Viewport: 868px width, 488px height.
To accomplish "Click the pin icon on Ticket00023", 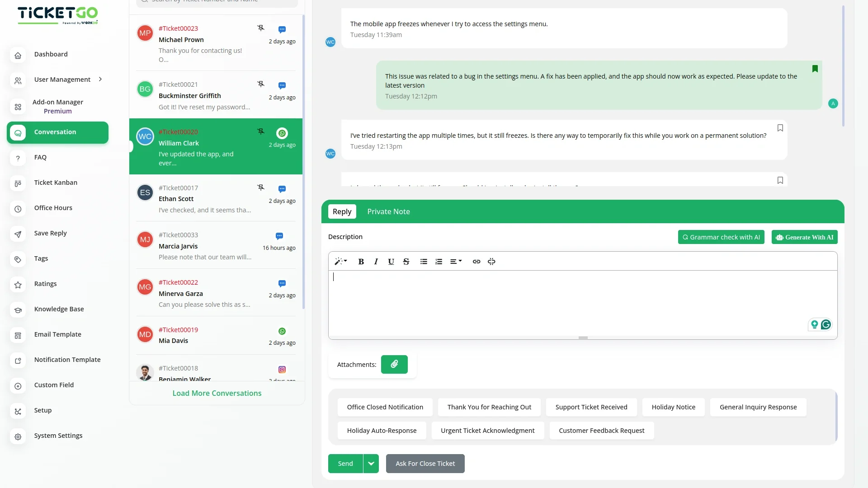I will [x=261, y=28].
